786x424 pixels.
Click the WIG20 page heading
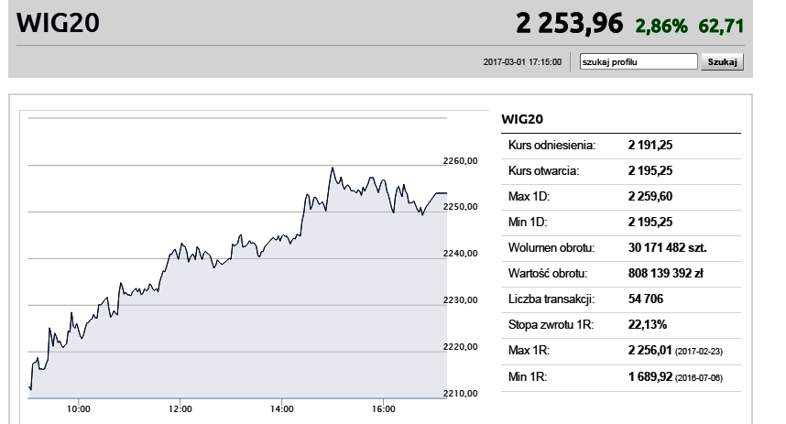tap(58, 23)
